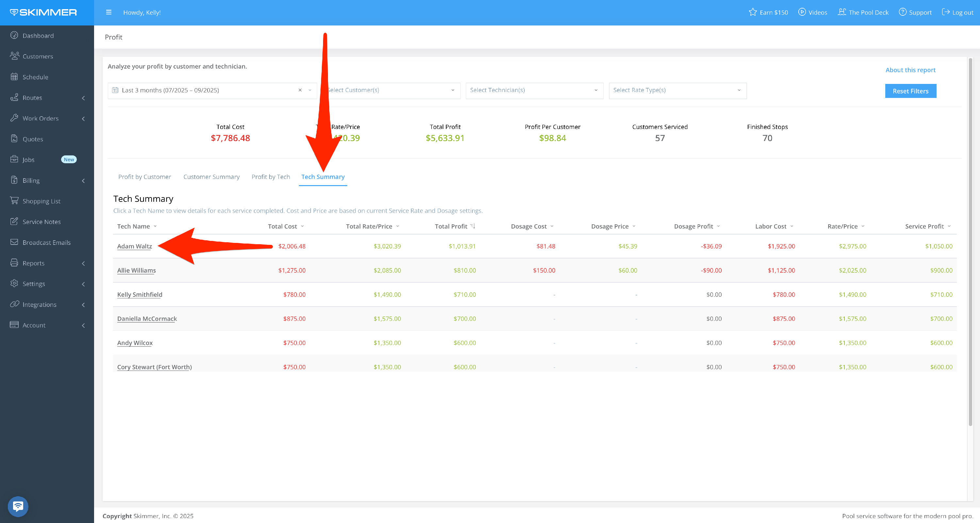This screenshot has height=523, width=980.
Task: Switch to Customer Summary tab
Action: coord(211,177)
